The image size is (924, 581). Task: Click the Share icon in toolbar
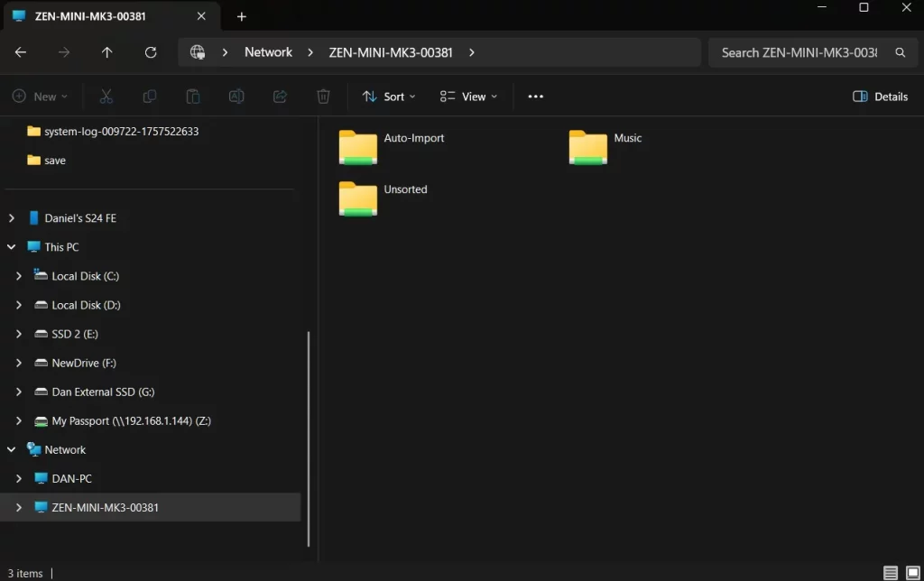click(x=280, y=96)
